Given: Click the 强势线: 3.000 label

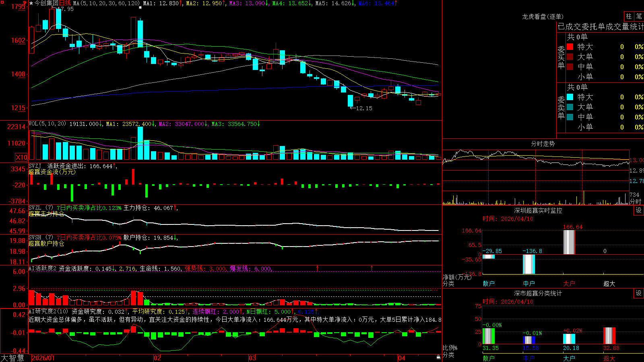Looking at the screenshot, I should [x=205, y=268].
